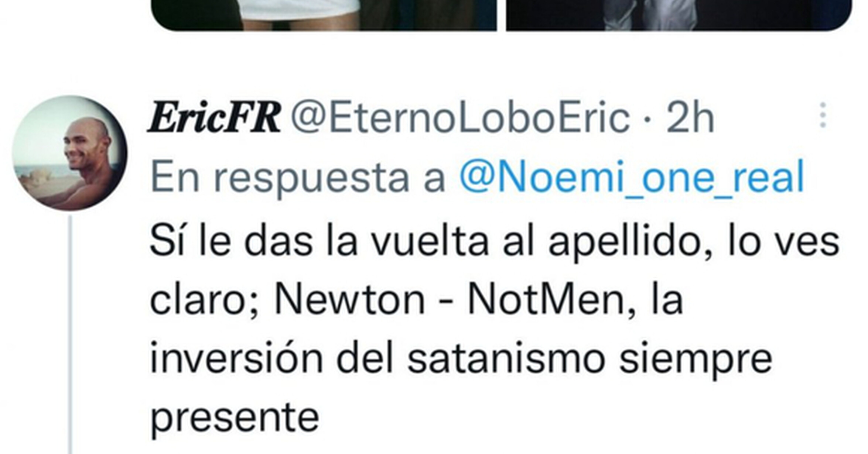The width and height of the screenshot is (868, 454).
Task: View the right attached photo above
Action: click(x=679, y=15)
